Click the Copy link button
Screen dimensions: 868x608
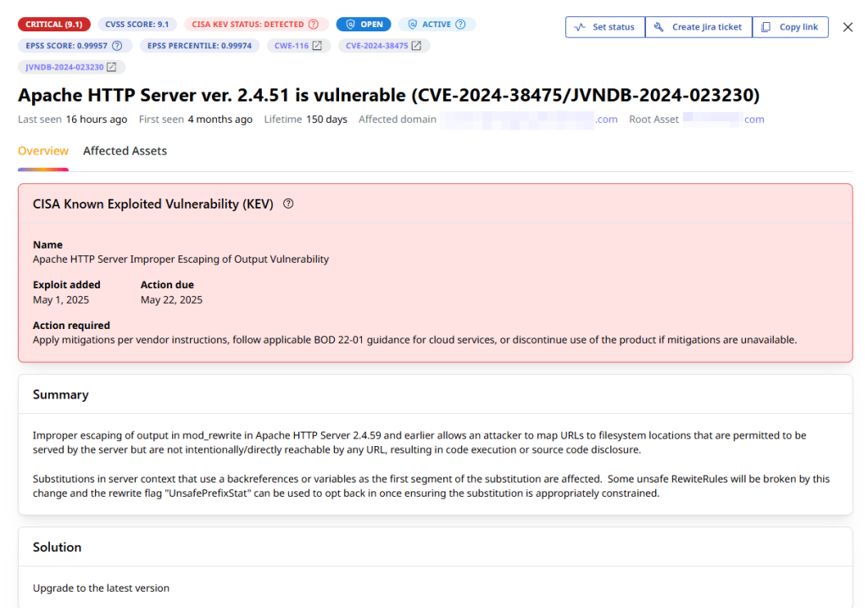[x=791, y=26]
